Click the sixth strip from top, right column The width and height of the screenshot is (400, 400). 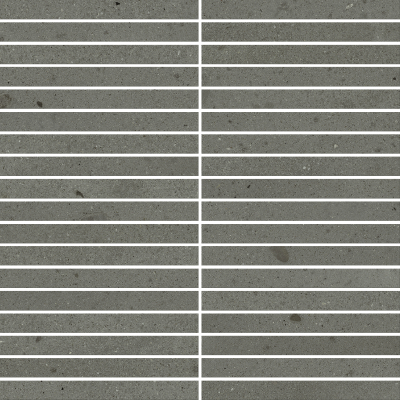coord(301,122)
